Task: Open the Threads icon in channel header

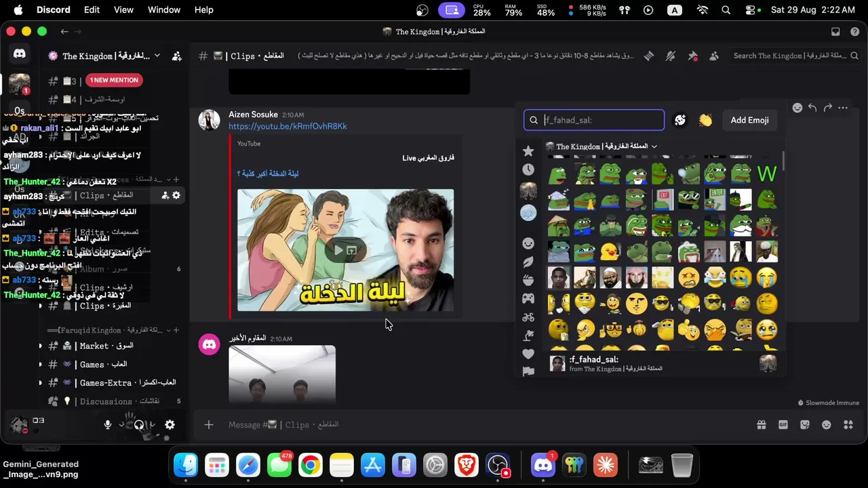Action: [649, 56]
